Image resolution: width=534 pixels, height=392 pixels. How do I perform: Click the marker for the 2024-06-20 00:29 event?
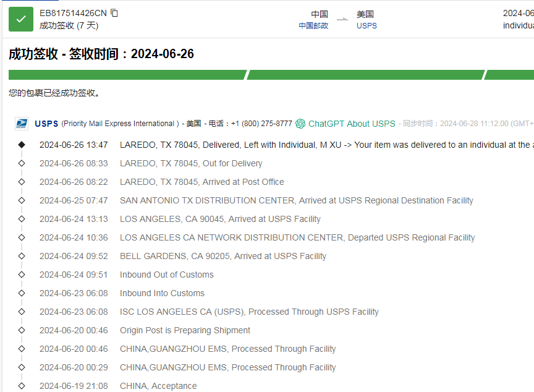[x=22, y=367]
